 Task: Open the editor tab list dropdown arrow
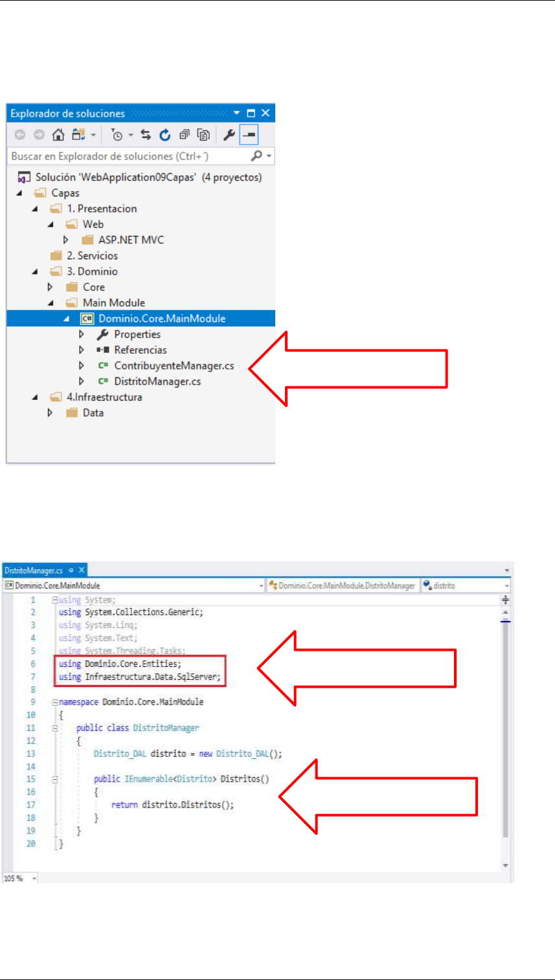(x=508, y=570)
